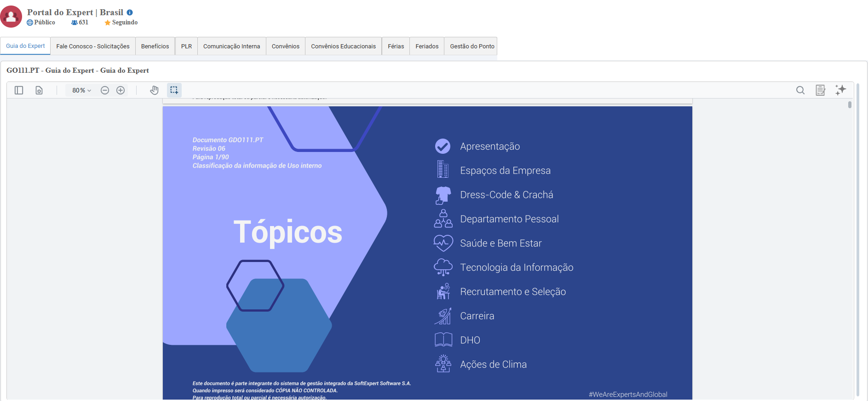Click the portal profile avatar
Viewport: 868px width, 401px height.
click(x=11, y=17)
